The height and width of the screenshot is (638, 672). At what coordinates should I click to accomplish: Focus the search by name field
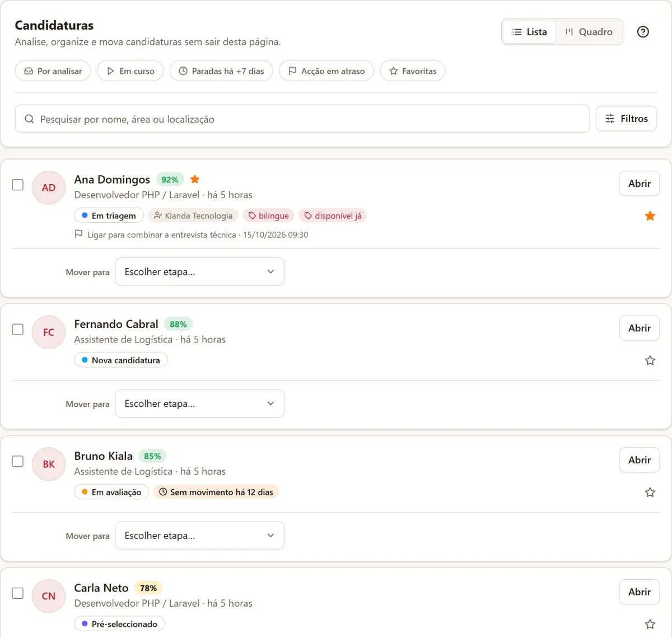(302, 119)
